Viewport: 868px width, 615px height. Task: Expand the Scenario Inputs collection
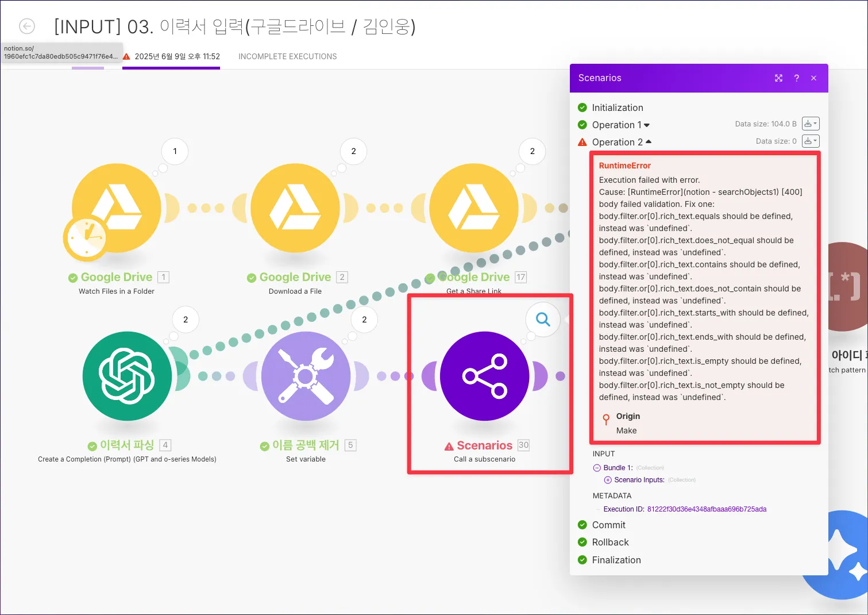[x=608, y=480]
